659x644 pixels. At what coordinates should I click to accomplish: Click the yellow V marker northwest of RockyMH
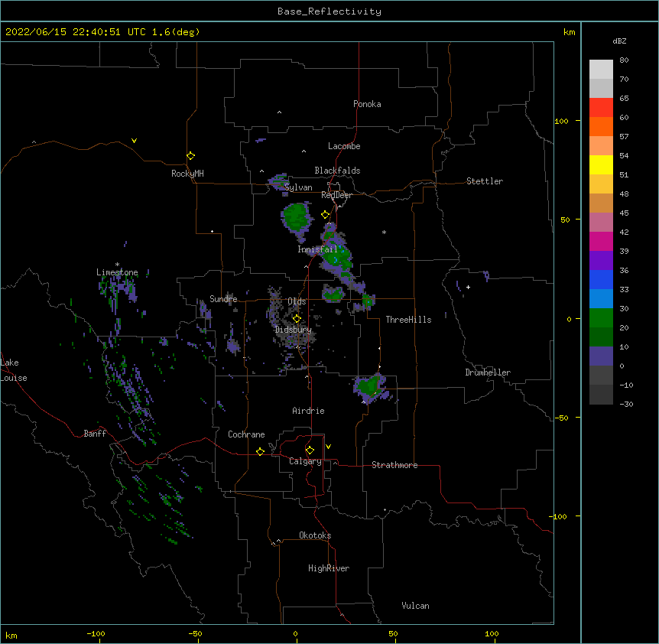tap(134, 141)
